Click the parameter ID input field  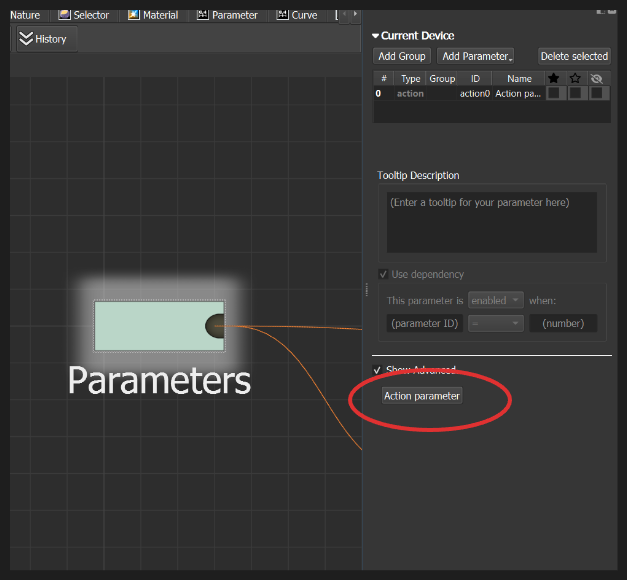tap(421, 323)
